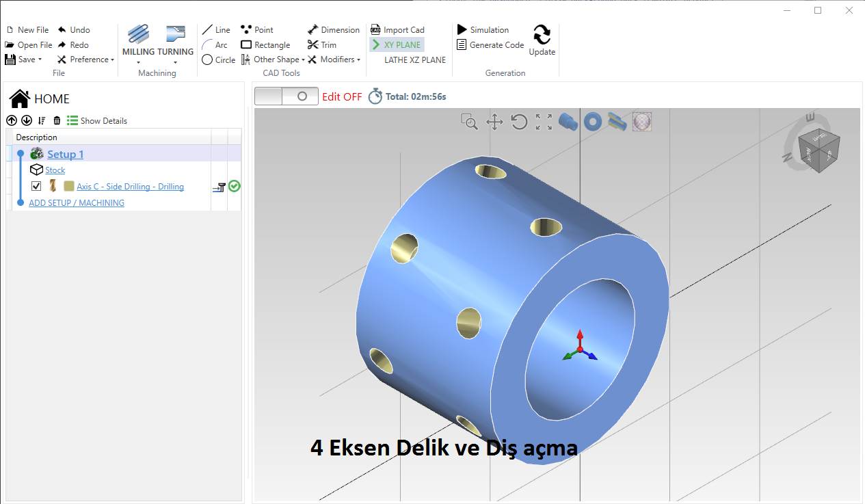Open the TURNING machining menu icon

pos(176,34)
